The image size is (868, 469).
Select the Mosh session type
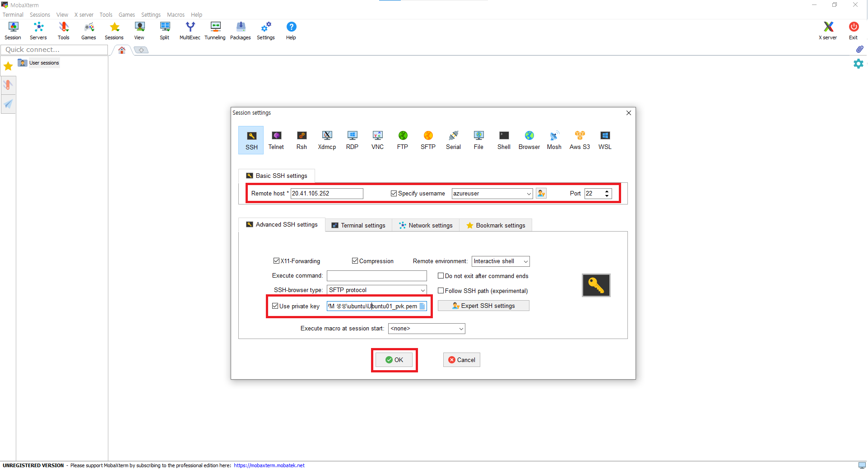(554, 140)
